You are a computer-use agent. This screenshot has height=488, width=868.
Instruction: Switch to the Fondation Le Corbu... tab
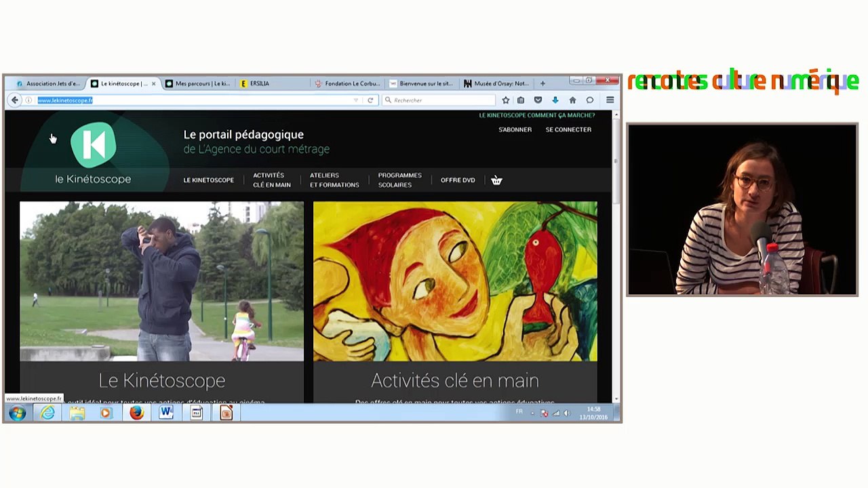point(347,83)
